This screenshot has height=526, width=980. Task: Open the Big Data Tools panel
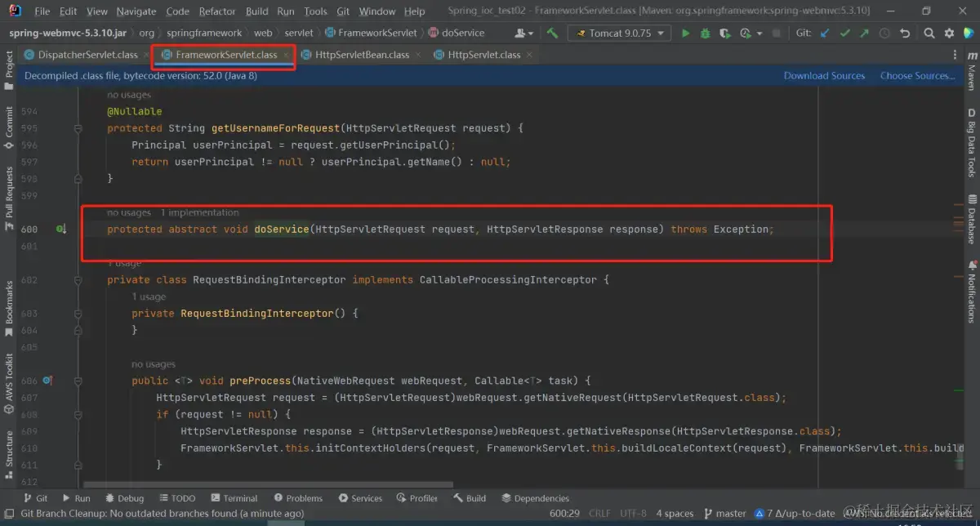click(972, 143)
